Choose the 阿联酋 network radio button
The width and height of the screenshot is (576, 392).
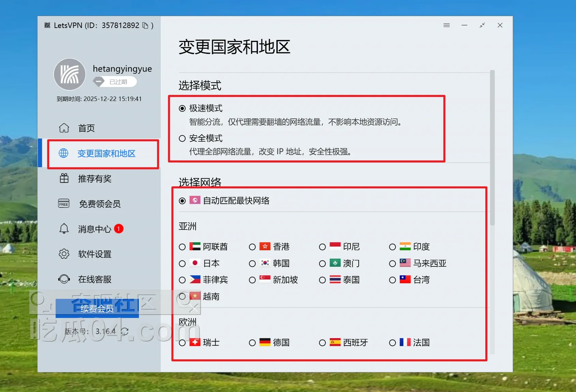(182, 247)
